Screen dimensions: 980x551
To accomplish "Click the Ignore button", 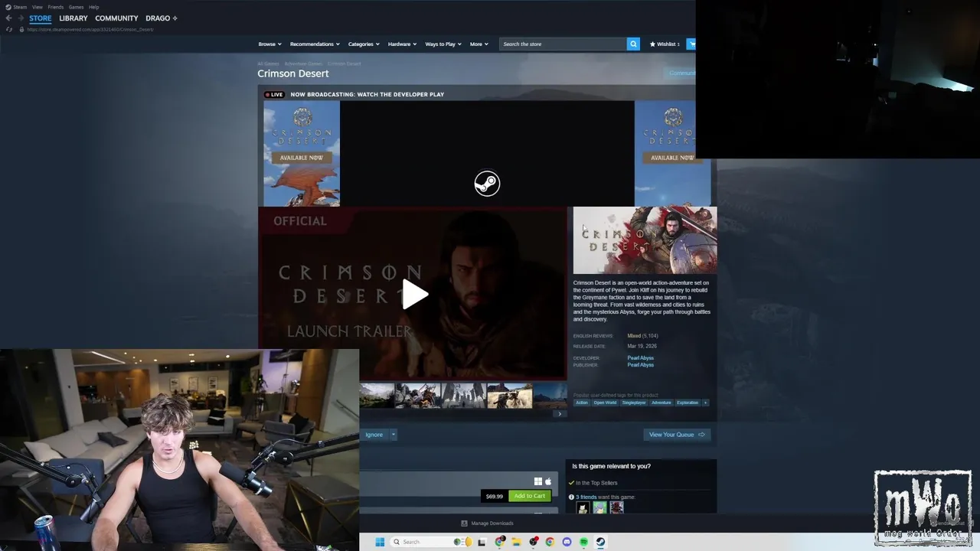I will coord(374,435).
